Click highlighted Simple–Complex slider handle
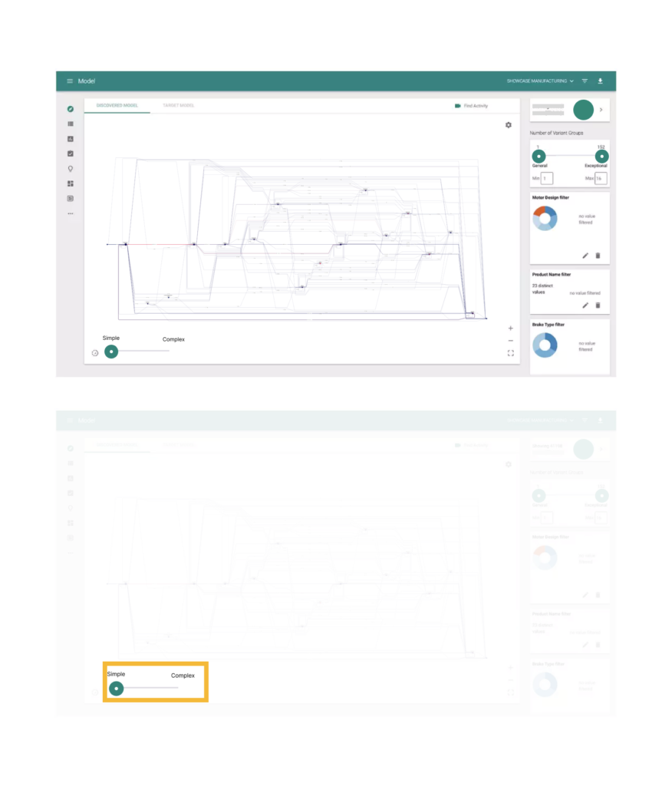The image size is (672, 786). pyautogui.click(x=116, y=689)
